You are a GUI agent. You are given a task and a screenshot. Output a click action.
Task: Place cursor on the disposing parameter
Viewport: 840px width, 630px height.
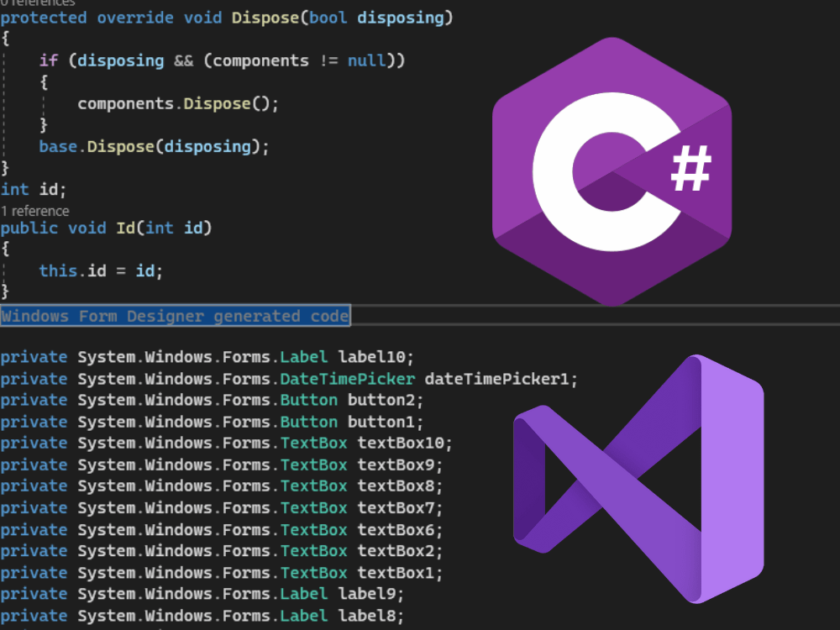(x=402, y=17)
